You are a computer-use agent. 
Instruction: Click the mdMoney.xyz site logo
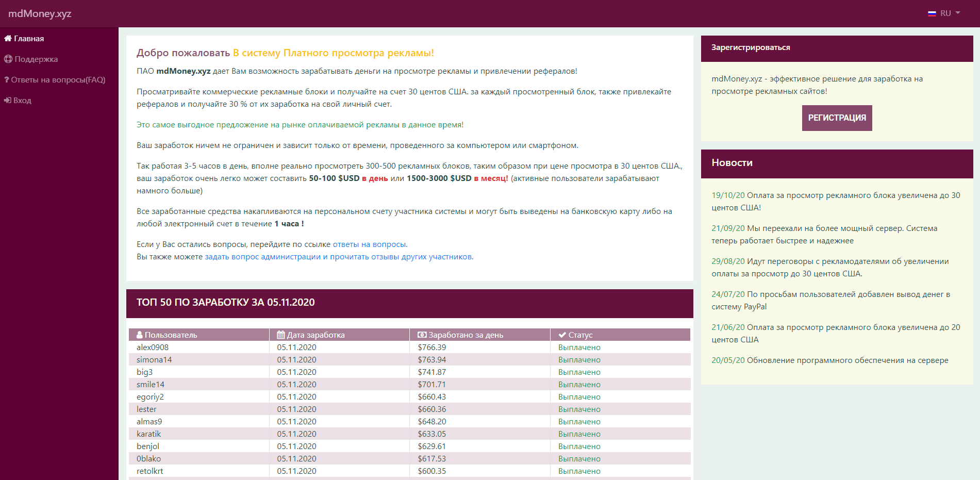tap(40, 13)
